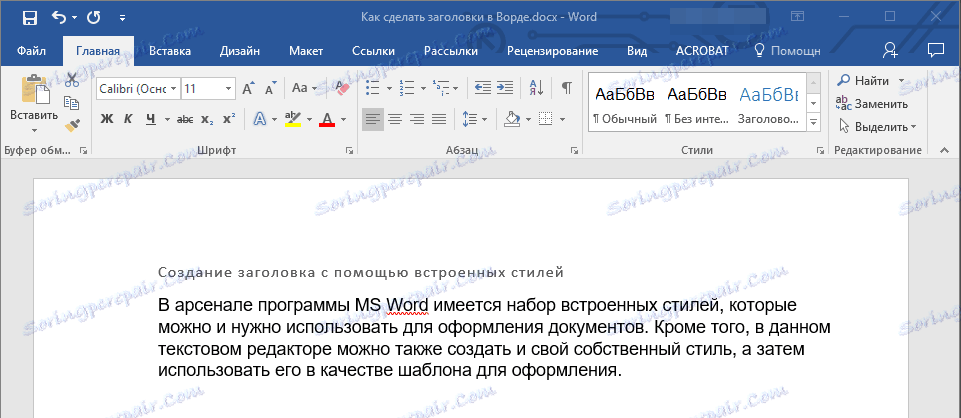The height and width of the screenshot is (418, 961).
Task: Open line spacing options
Action: [474, 119]
